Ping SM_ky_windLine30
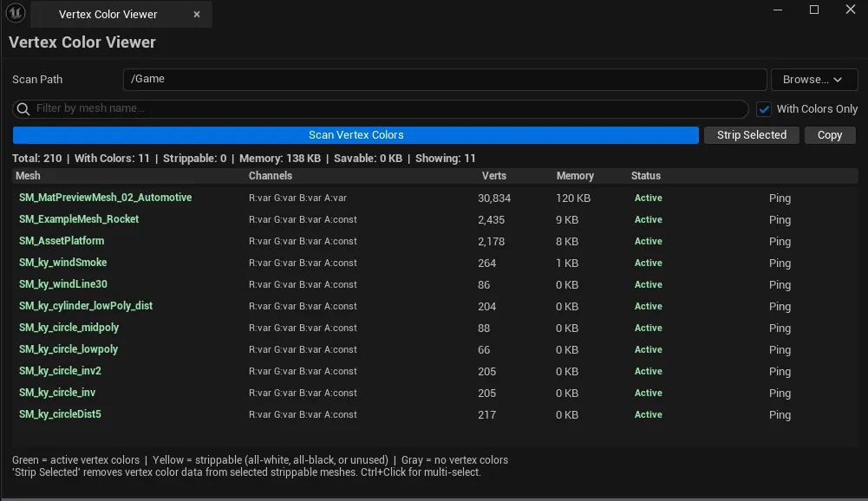The height and width of the screenshot is (501, 868). pos(780,284)
